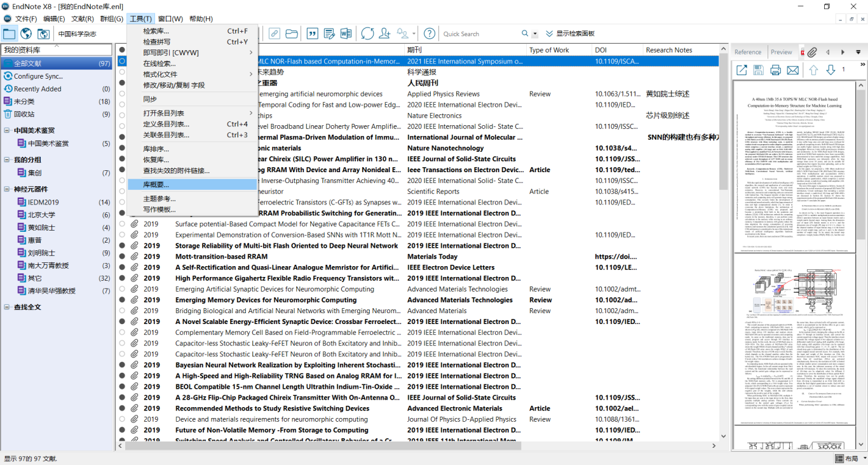
Task: Click the Save PDF floppy icon
Action: pyautogui.click(x=758, y=70)
